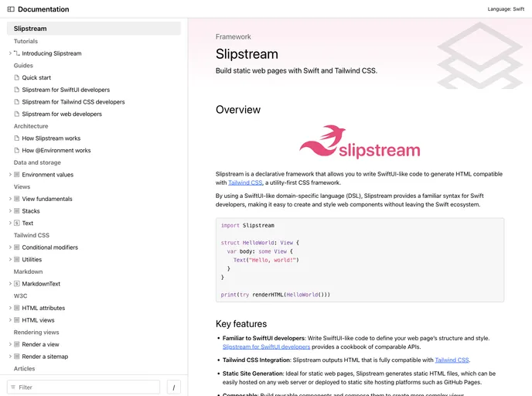Click the Tutorials section header in sidebar

tap(26, 41)
